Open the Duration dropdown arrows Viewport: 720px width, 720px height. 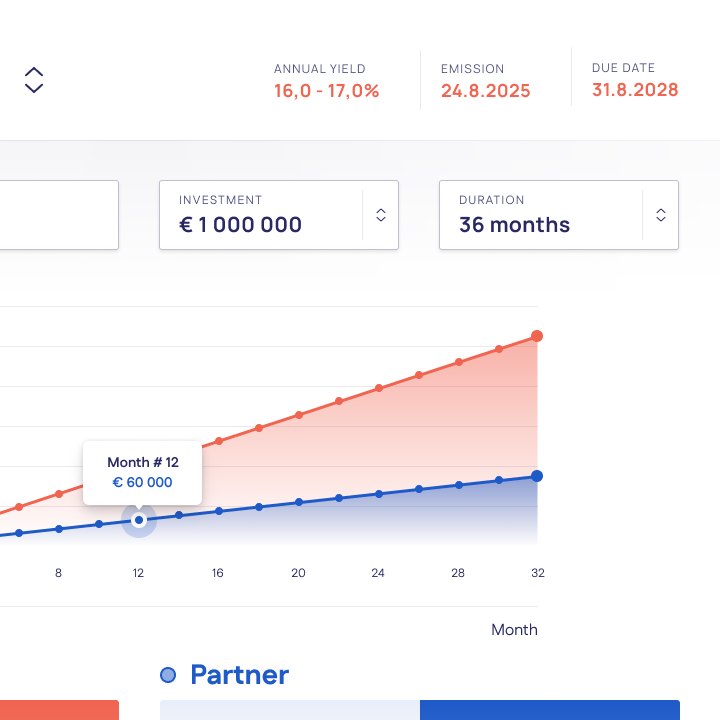pos(660,215)
